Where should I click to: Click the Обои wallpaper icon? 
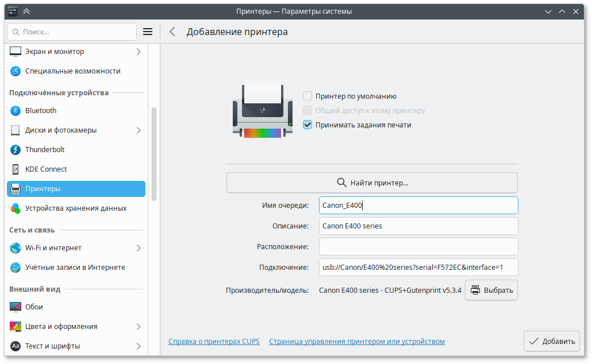(16, 307)
